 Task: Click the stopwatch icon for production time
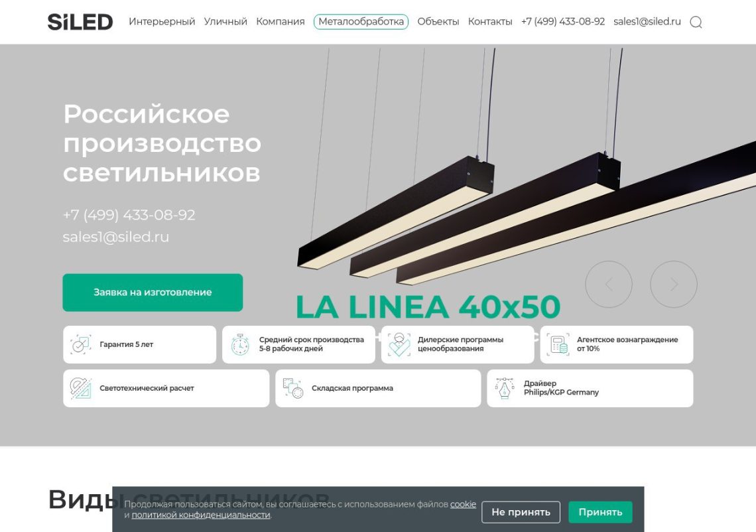pyautogui.click(x=241, y=344)
